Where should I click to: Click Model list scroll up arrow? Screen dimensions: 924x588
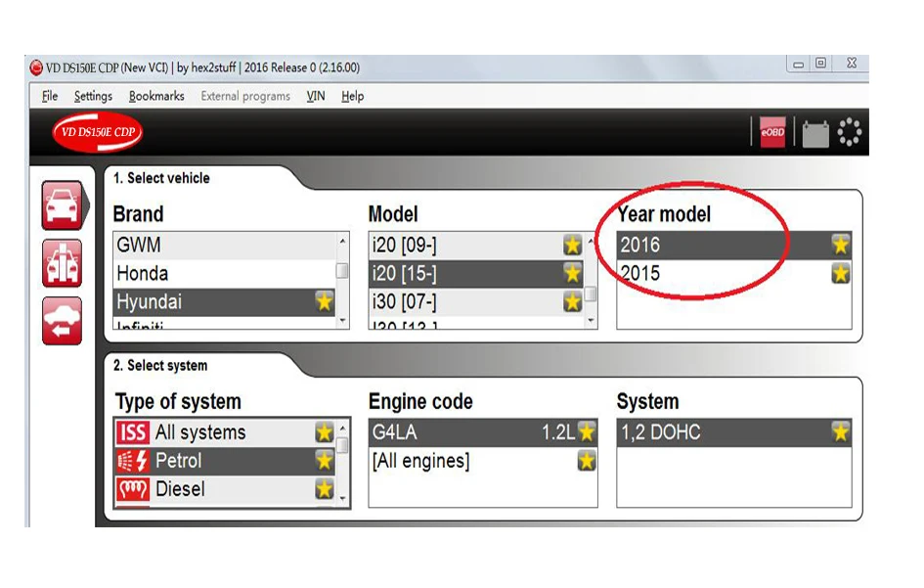[x=591, y=242]
